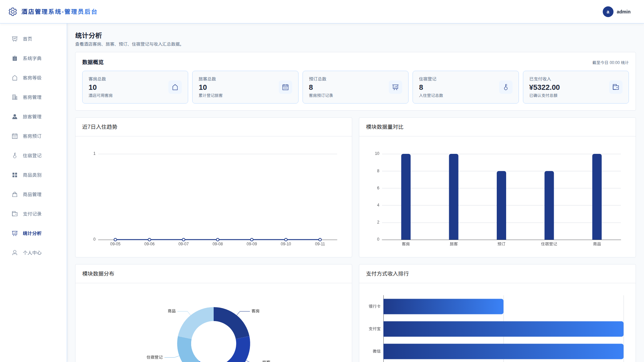Click the 模块数据分布 heading
The height and width of the screenshot is (362, 644).
click(98, 274)
